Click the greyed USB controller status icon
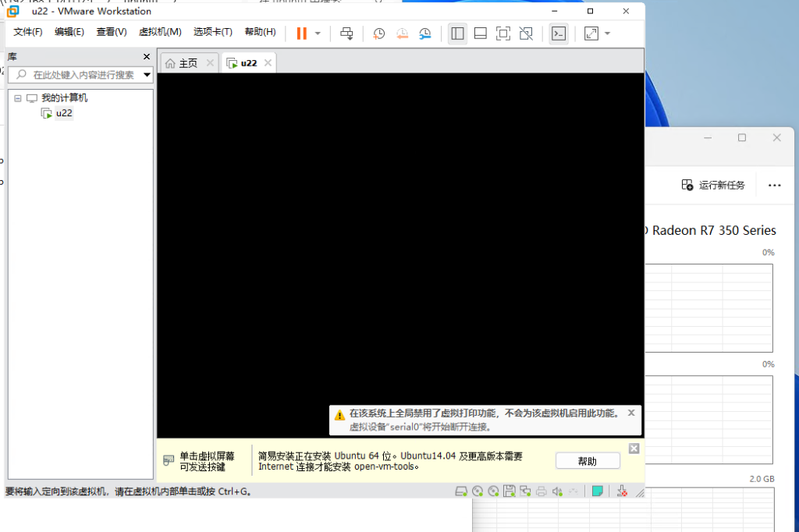The height and width of the screenshot is (532, 799). tap(574, 491)
